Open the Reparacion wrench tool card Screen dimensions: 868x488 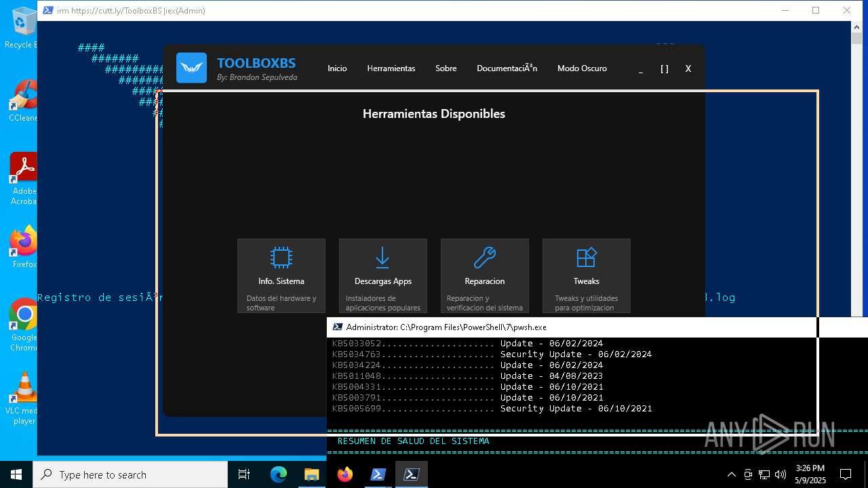[485, 276]
